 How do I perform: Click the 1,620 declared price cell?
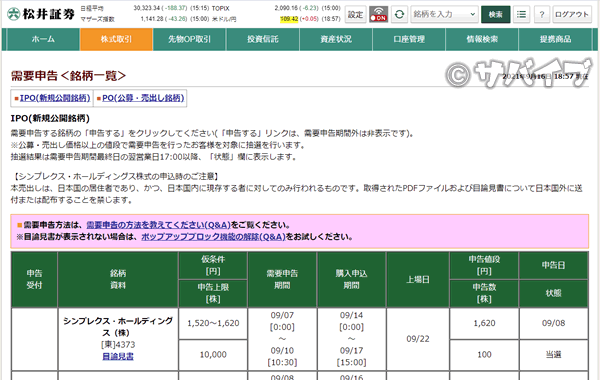pyautogui.click(x=484, y=323)
